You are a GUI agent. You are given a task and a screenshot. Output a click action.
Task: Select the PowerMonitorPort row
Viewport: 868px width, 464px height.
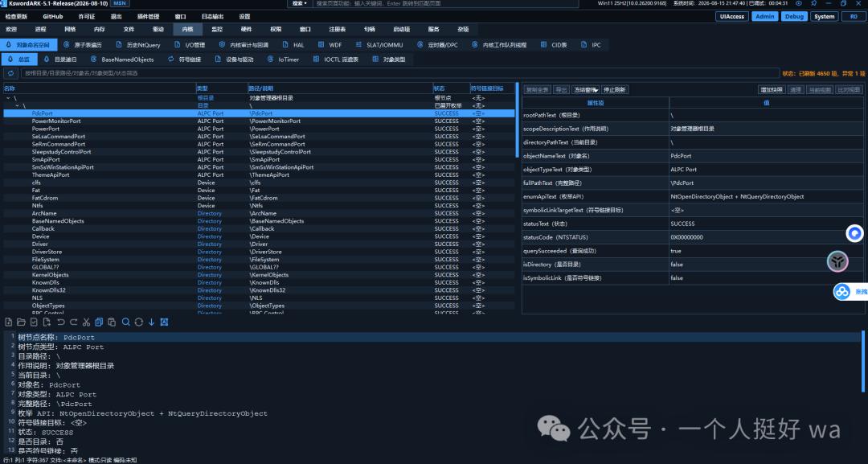point(259,121)
